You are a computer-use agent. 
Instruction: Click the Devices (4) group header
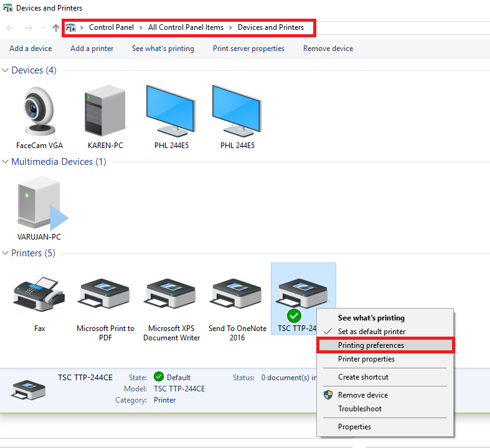[x=34, y=70]
